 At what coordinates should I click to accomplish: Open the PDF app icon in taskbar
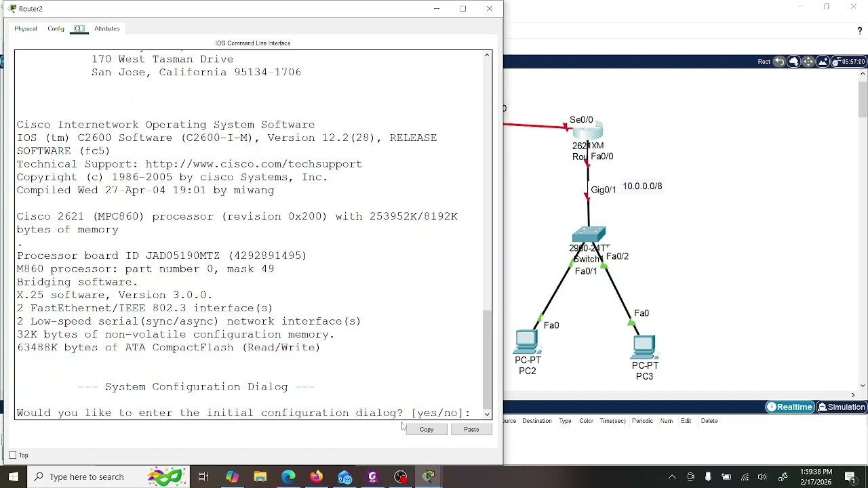[372, 476]
